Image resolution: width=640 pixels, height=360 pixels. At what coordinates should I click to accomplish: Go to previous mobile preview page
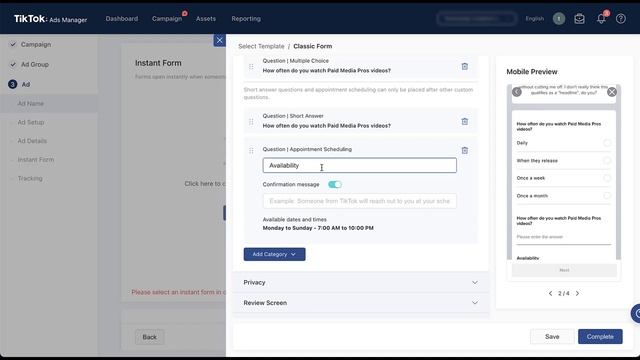coord(550,293)
